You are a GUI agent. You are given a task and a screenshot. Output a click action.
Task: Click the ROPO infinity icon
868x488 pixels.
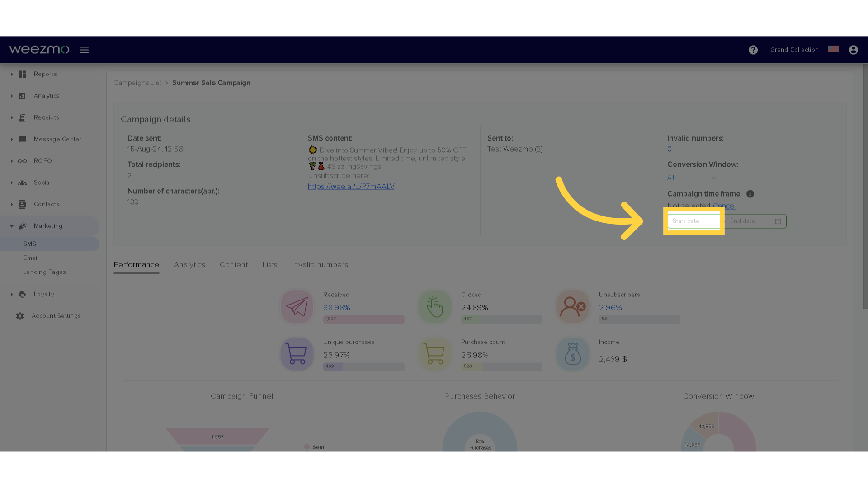22,161
